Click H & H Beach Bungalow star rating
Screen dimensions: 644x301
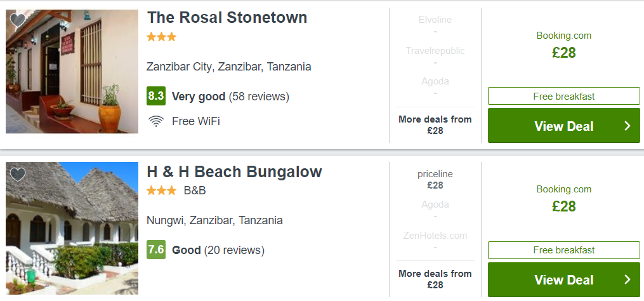[161, 191]
